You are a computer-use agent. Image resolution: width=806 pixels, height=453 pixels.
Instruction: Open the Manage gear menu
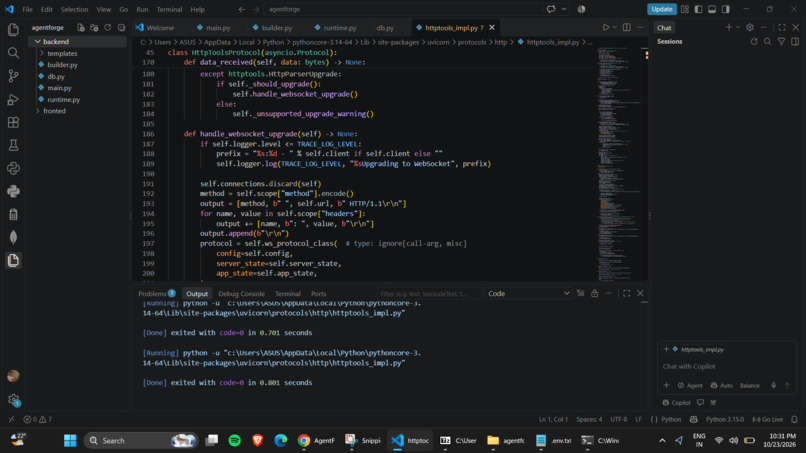[x=13, y=399]
